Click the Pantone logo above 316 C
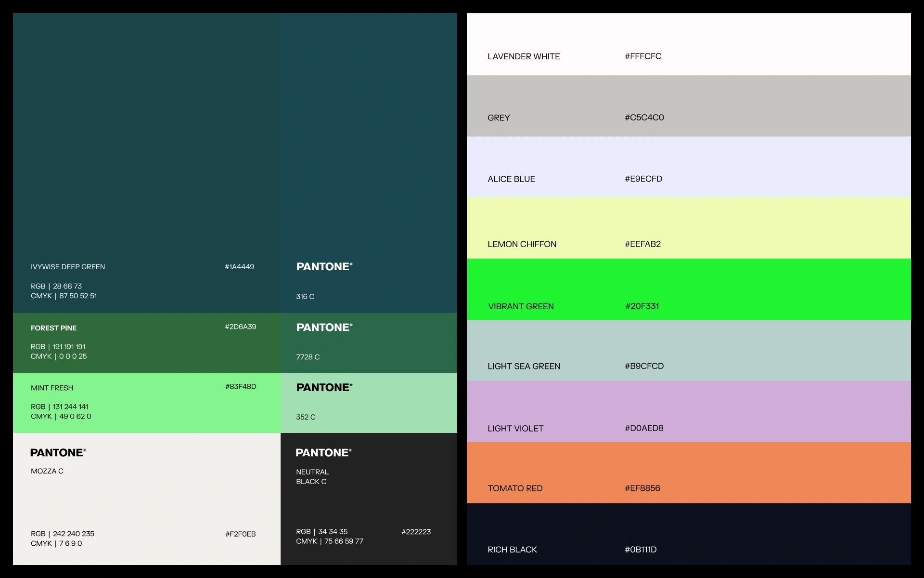 point(324,266)
